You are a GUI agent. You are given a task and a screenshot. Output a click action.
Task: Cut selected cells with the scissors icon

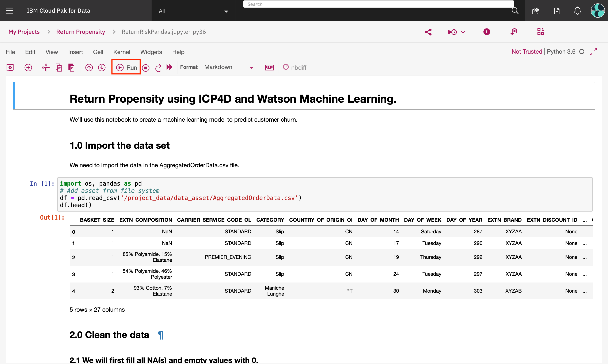coord(46,67)
